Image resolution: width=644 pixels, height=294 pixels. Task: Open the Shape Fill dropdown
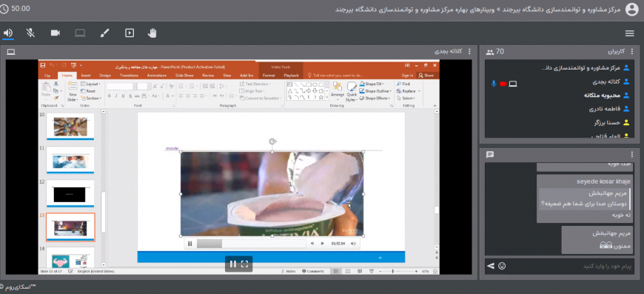pos(372,84)
